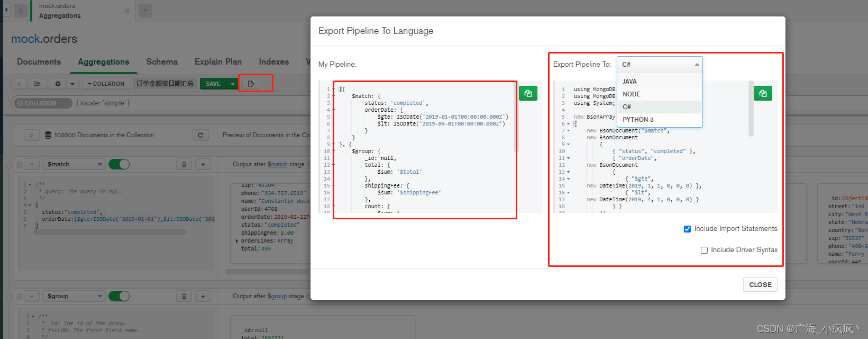Screen dimensions: 868x339
Task: Copy My Pipeline code to clipboard
Action: click(528, 93)
